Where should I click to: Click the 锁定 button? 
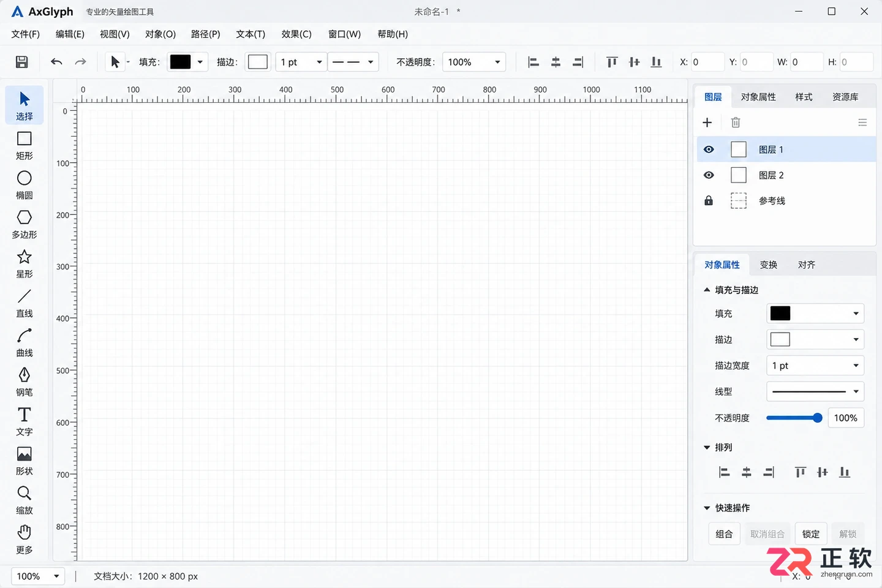pos(811,534)
